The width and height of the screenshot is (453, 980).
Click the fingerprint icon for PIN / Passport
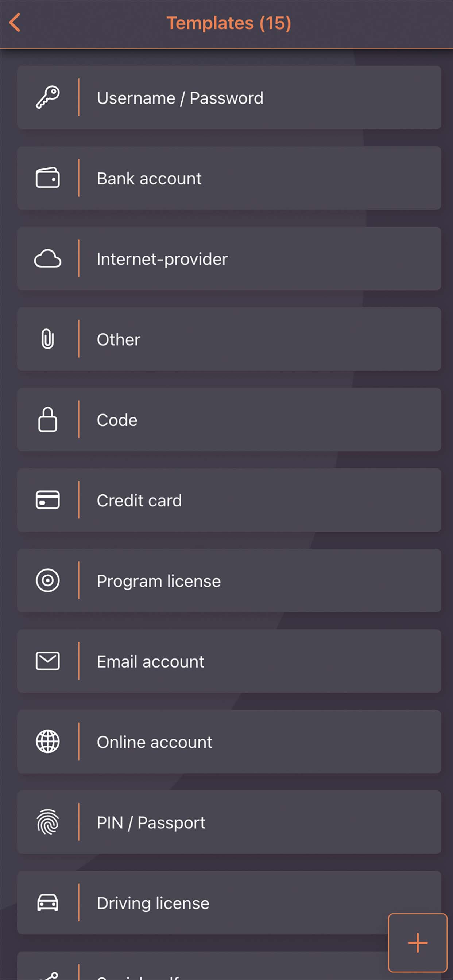pyautogui.click(x=47, y=822)
